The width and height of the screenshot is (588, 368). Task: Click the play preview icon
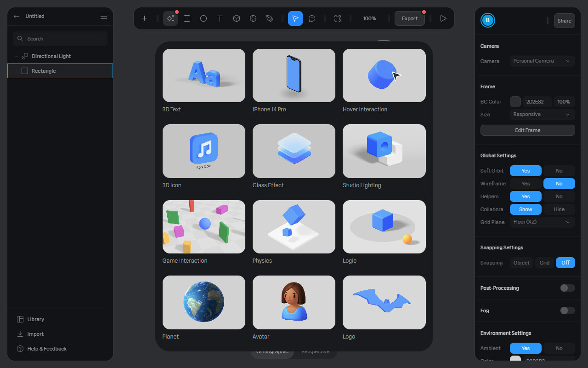(443, 18)
